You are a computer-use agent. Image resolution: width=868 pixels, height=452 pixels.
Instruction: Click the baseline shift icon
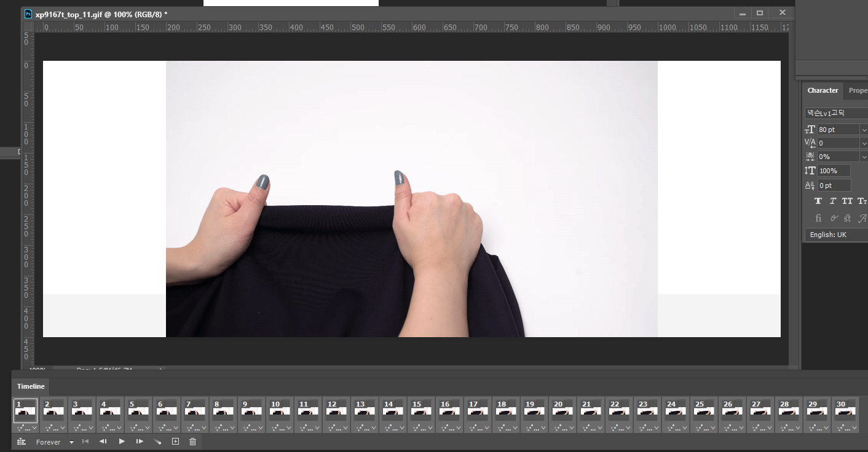(x=810, y=185)
